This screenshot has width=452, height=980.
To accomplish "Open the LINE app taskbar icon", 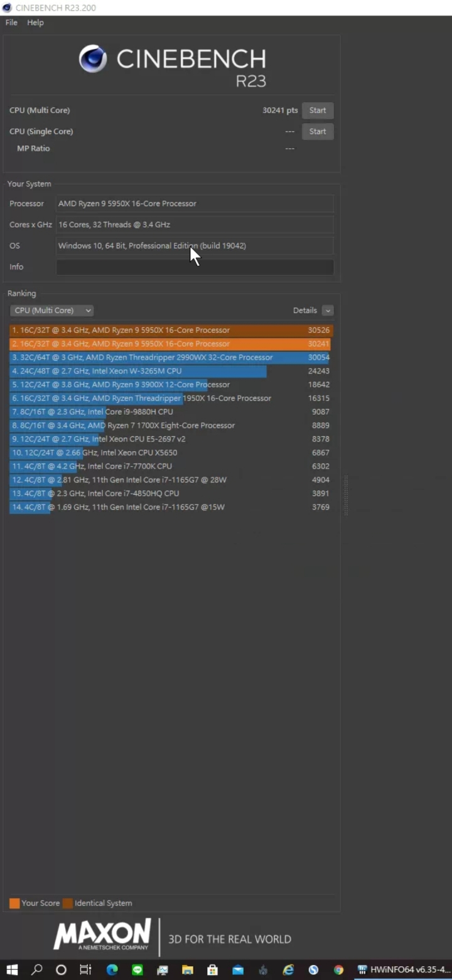I will 137,970.
